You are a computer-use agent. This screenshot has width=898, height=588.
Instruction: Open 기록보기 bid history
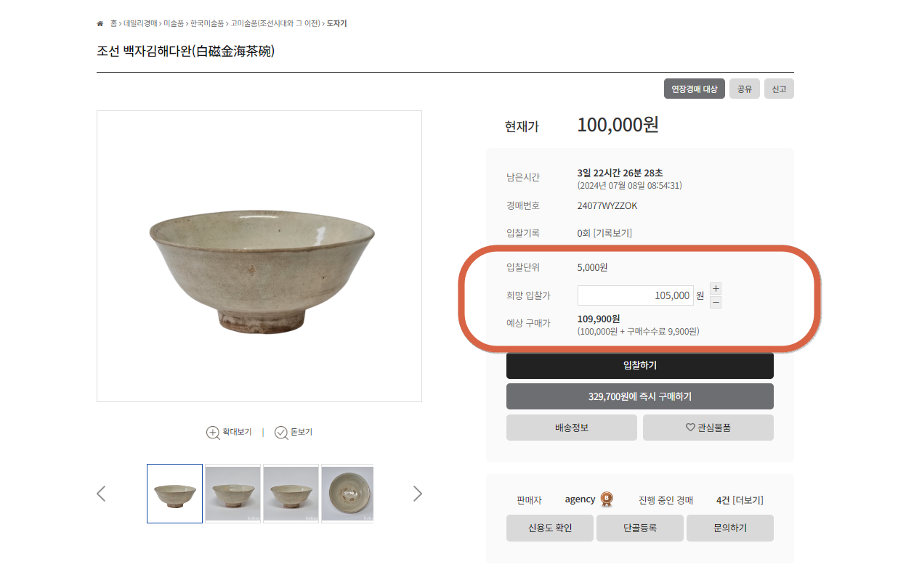[x=612, y=233]
